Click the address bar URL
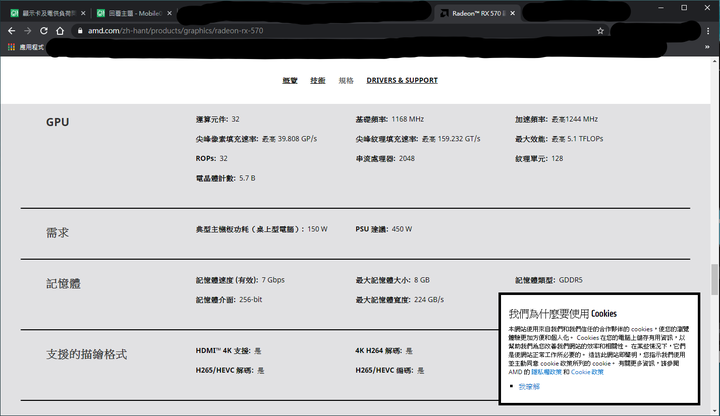 point(175,31)
